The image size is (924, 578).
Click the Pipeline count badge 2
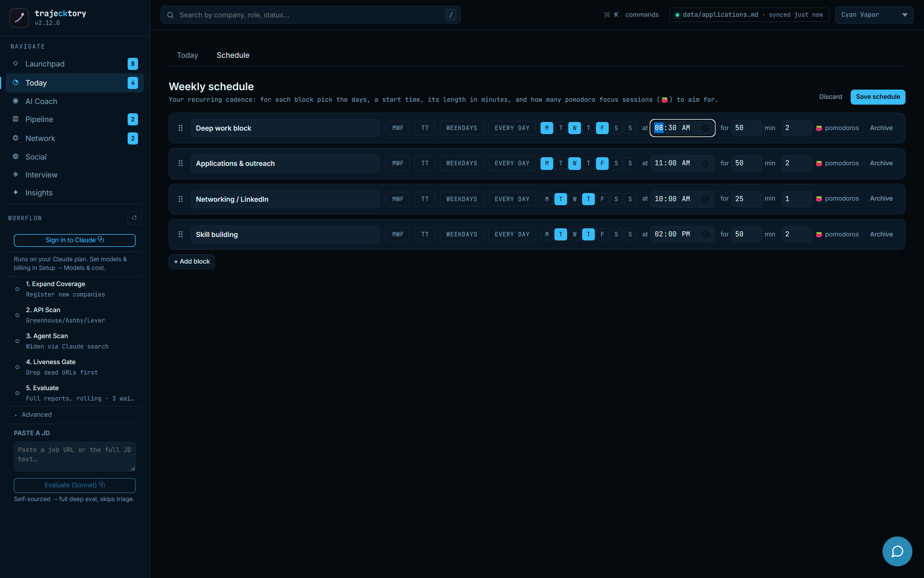tap(133, 119)
